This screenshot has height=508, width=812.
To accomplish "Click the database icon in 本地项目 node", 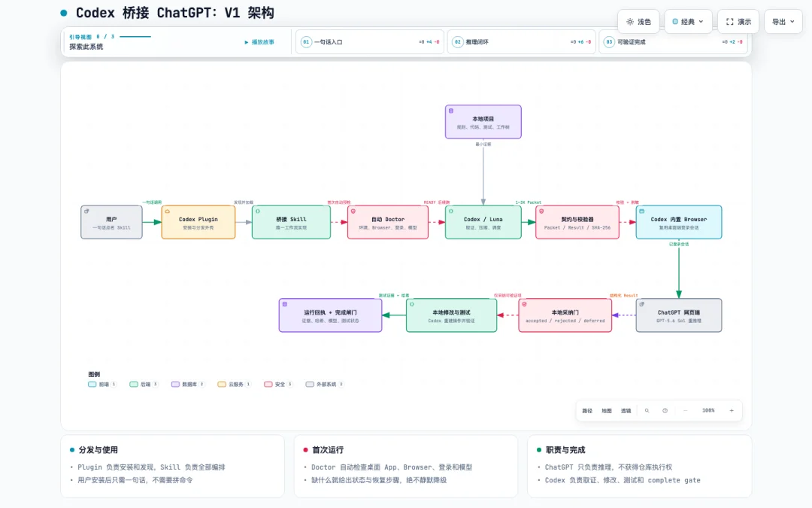I will 451,111.
